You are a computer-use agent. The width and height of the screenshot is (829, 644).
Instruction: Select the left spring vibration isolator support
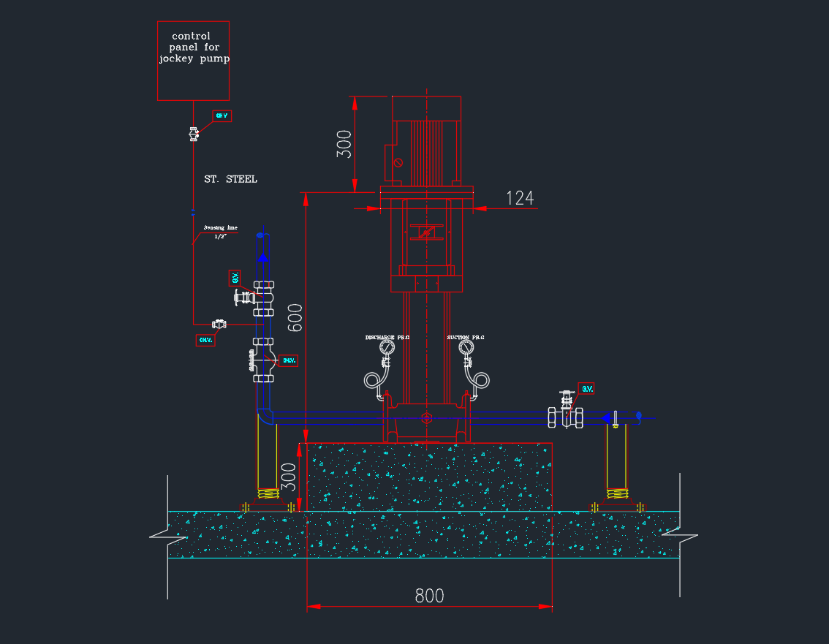[x=268, y=493]
